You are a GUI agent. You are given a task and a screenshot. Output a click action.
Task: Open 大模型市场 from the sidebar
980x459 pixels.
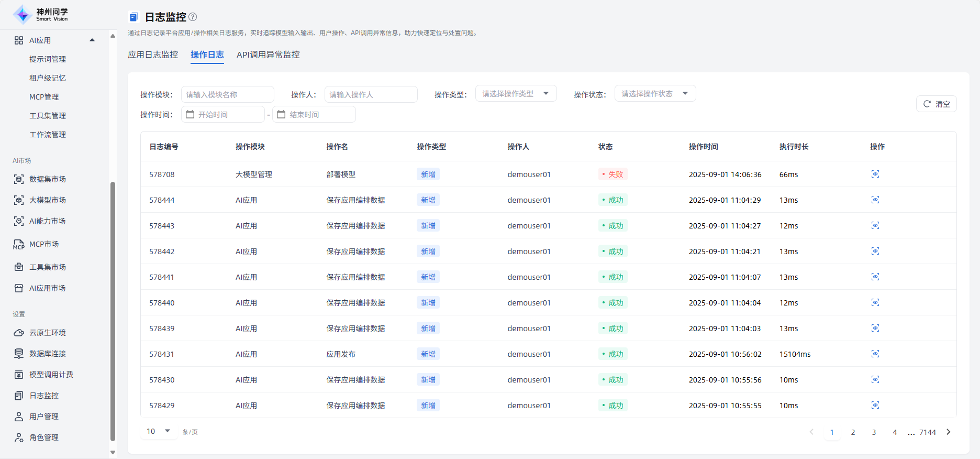point(47,200)
